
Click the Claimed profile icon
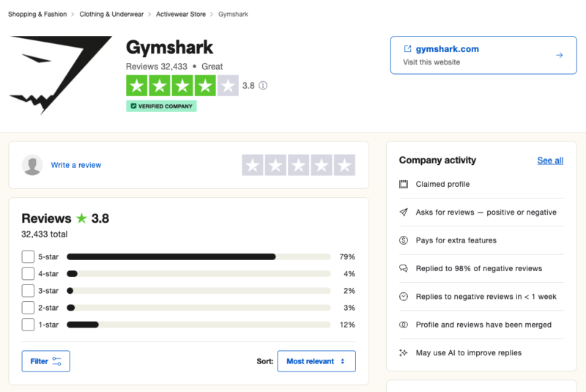(x=404, y=184)
